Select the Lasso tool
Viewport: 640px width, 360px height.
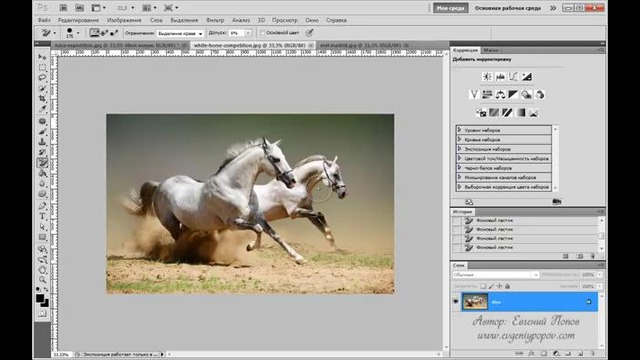(x=42, y=78)
